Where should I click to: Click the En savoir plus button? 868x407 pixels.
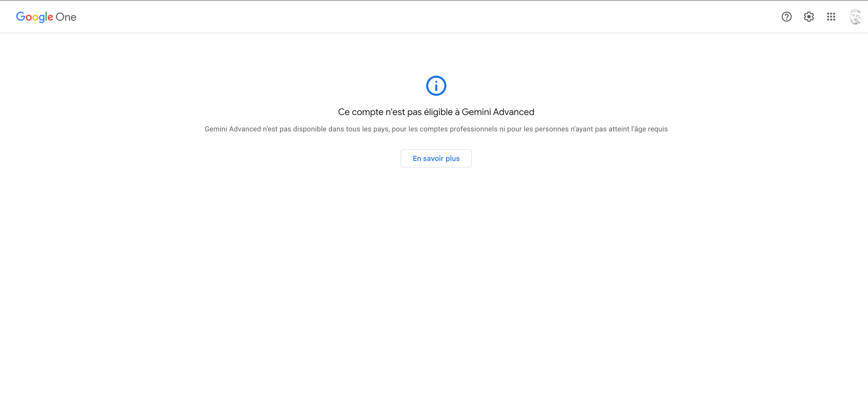click(x=436, y=158)
